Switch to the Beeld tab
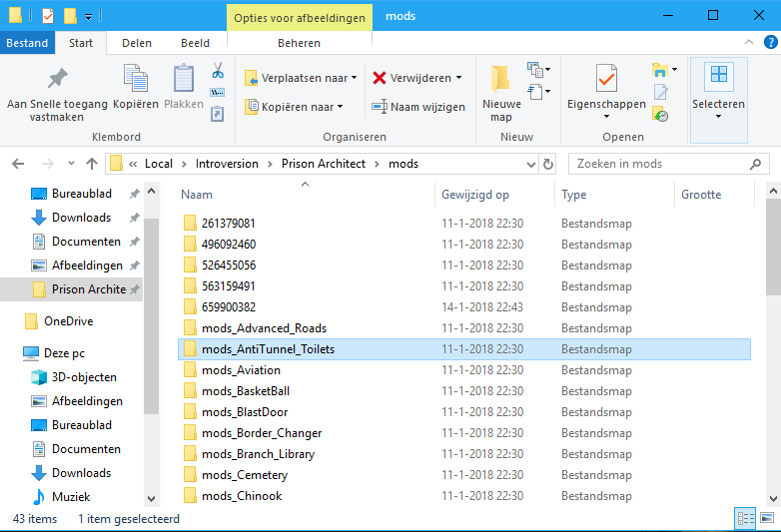This screenshot has width=781, height=532. coord(196,43)
